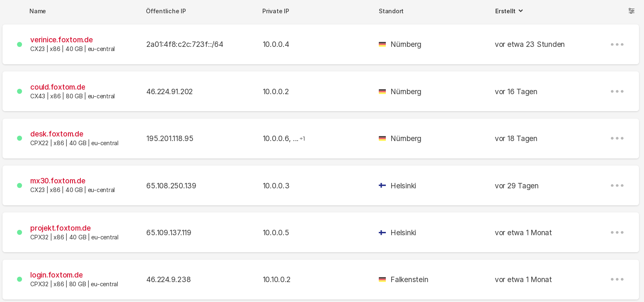Click public IP 46.224.91.202
The image size is (644, 302).
[169, 92]
